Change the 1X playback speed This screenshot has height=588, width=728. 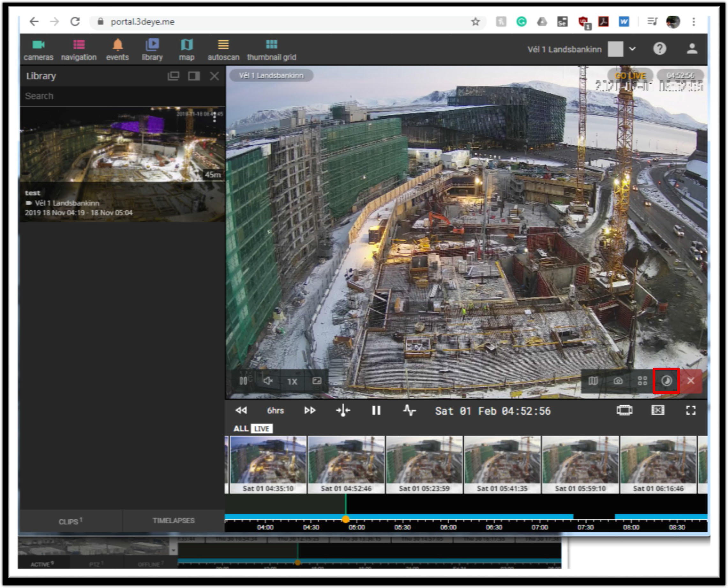[292, 381]
